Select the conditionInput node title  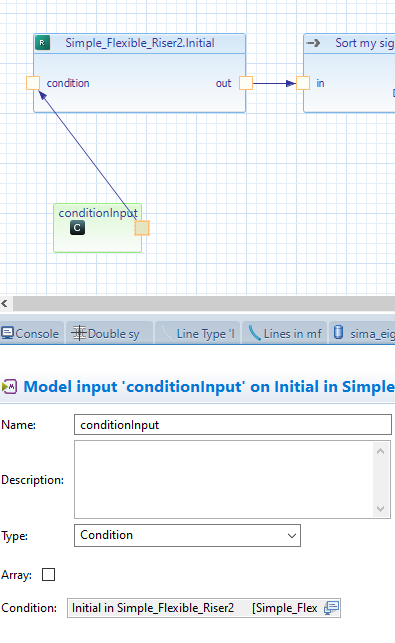pos(98,213)
